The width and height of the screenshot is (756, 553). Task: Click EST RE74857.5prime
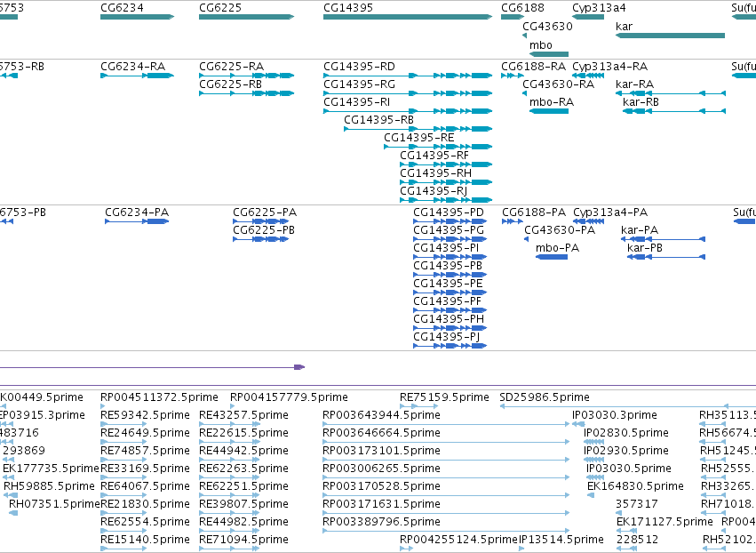(145, 451)
